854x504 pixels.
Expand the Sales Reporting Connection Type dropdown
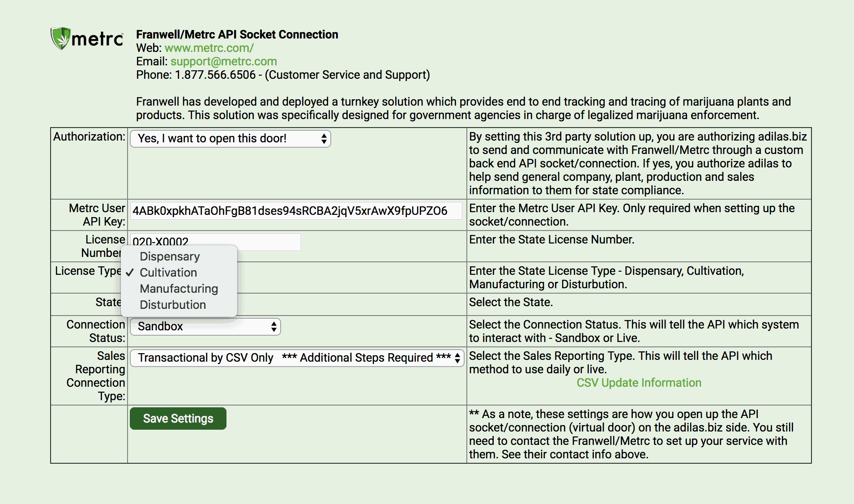click(x=297, y=358)
